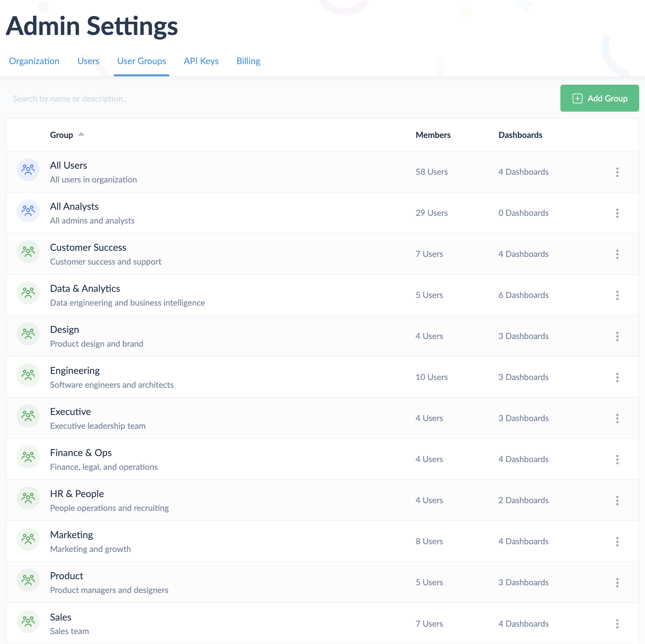Focus the search by name field

tap(281, 99)
